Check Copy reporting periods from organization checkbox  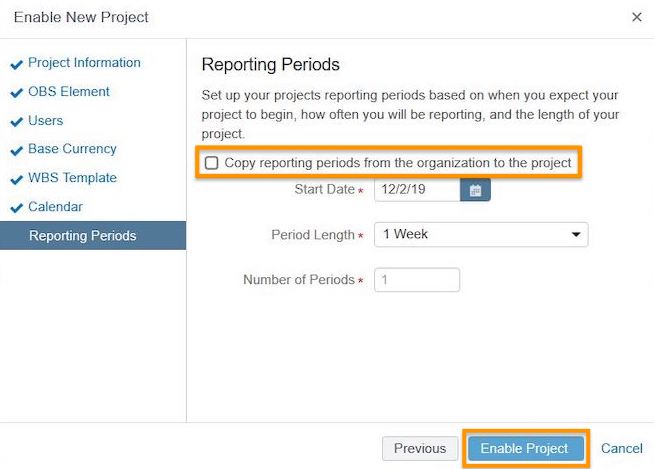click(211, 163)
